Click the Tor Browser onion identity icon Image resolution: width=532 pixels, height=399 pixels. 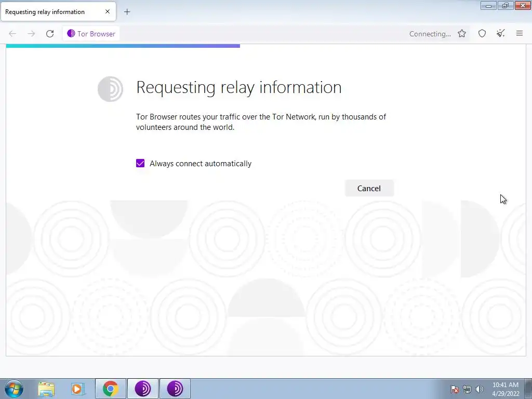point(71,33)
